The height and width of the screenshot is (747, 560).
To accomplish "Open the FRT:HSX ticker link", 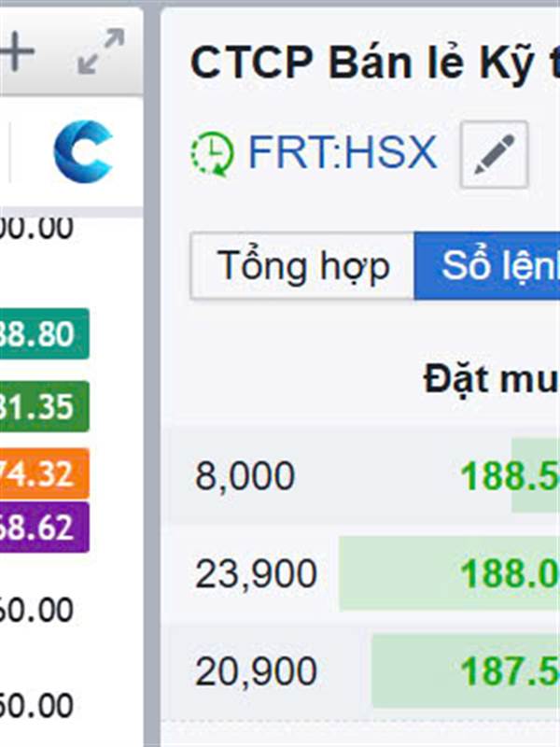I will 343,152.
